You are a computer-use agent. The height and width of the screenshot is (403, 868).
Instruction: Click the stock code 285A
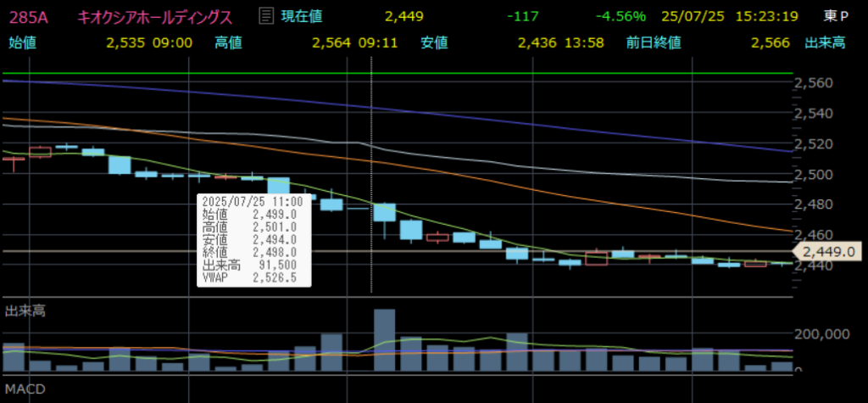(x=28, y=17)
